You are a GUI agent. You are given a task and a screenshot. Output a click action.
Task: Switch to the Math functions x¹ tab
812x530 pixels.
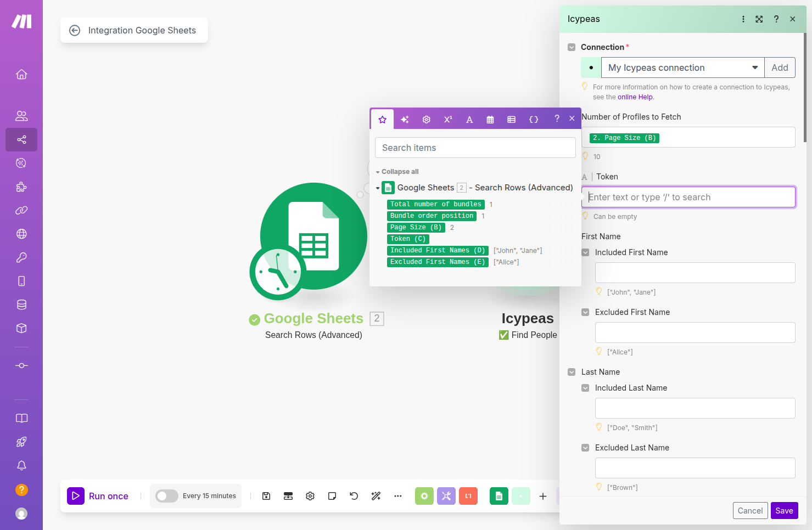pos(448,119)
